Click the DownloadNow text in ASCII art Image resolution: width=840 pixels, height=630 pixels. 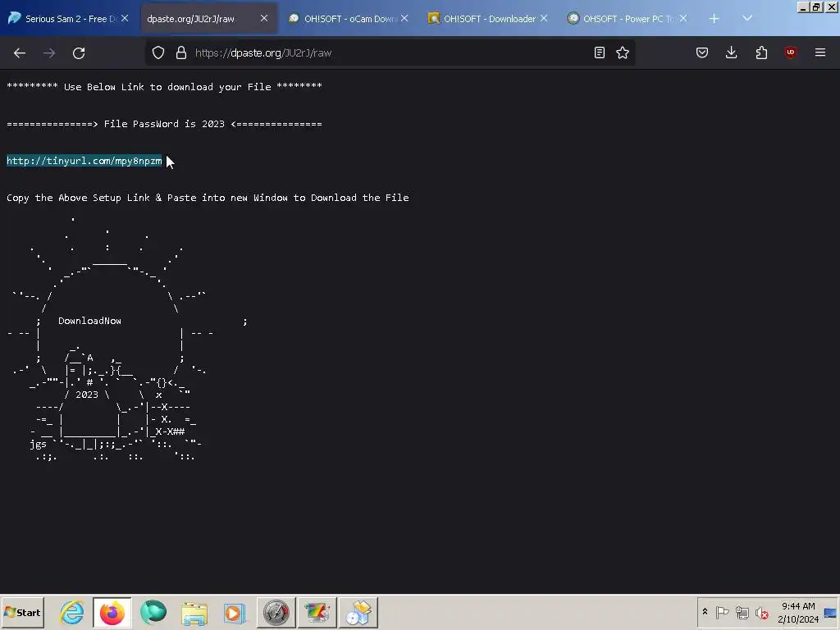89,321
